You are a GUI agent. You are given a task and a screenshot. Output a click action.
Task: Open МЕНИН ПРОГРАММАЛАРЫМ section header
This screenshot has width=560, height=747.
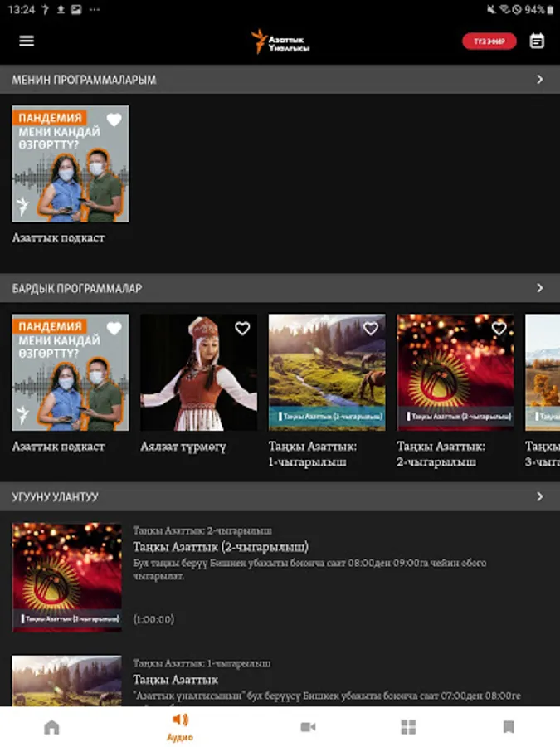(x=280, y=80)
